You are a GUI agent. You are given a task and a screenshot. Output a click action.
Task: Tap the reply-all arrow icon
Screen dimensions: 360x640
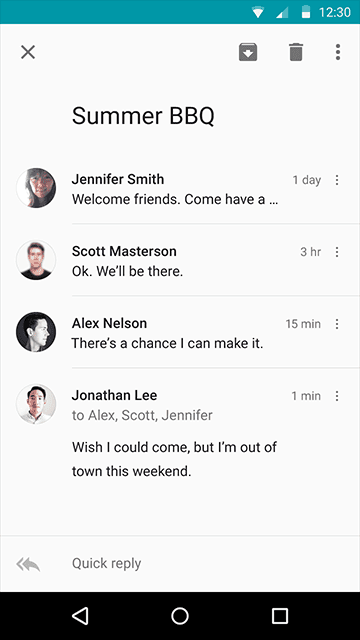28,564
